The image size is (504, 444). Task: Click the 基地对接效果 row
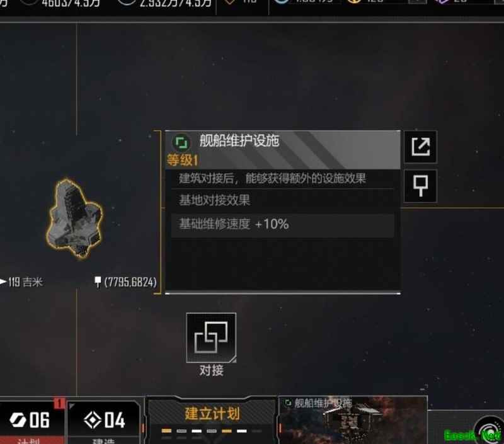point(283,200)
